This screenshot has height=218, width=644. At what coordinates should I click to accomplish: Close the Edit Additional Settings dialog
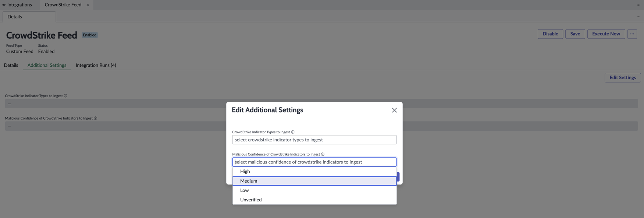pos(394,110)
